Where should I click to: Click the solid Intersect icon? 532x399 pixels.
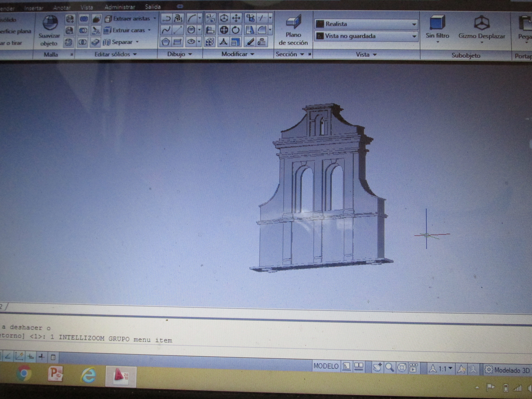click(83, 42)
